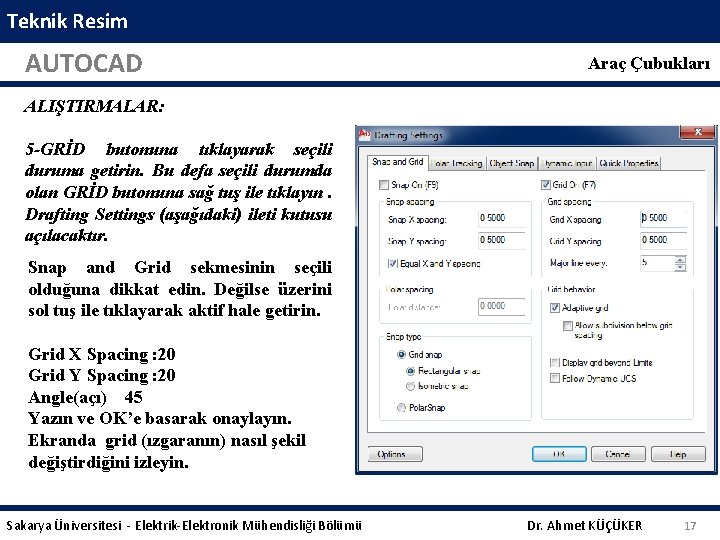Click the Snap X spacing field
The height and width of the screenshot is (540, 720).
(x=501, y=218)
